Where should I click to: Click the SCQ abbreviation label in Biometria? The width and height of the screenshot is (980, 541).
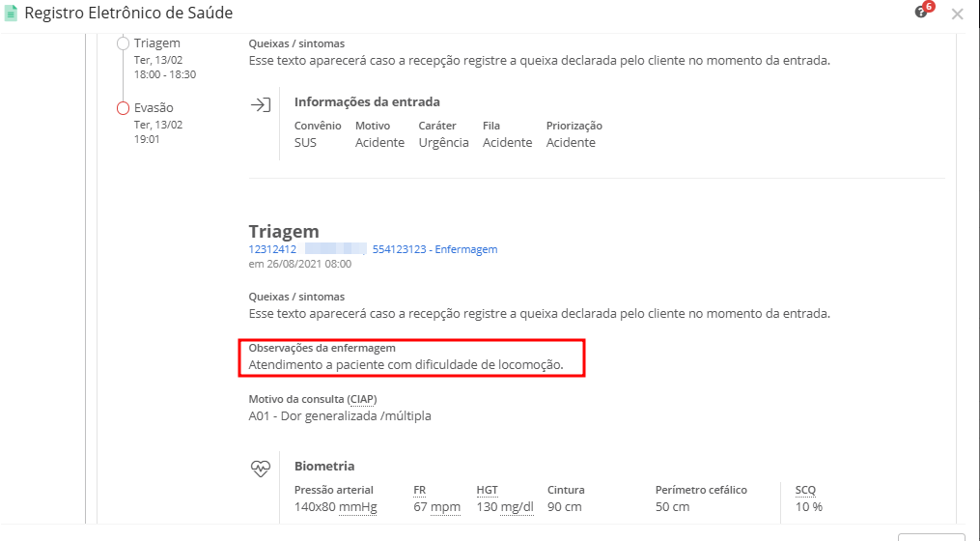pyautogui.click(x=805, y=490)
